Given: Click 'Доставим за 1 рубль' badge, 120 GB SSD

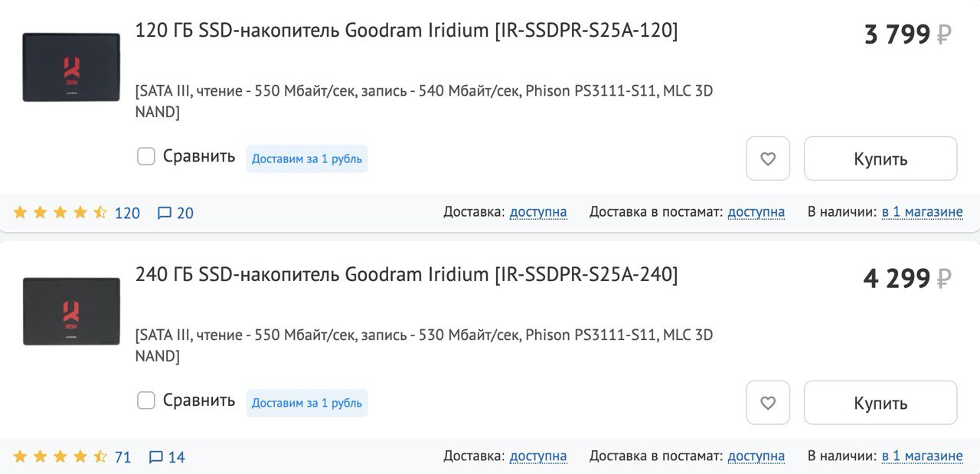Looking at the screenshot, I should [x=306, y=159].
